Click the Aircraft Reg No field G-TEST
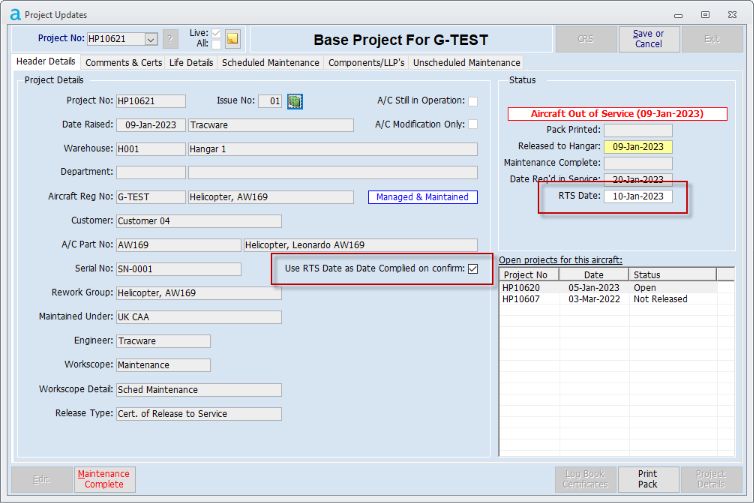754x503 pixels. [x=151, y=197]
